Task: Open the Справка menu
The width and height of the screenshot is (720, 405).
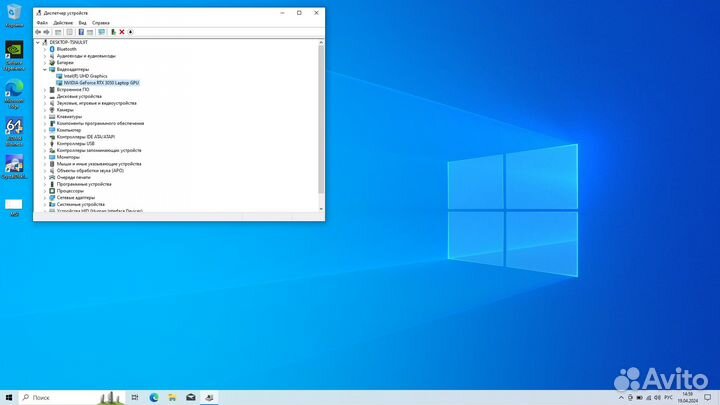Action: pyautogui.click(x=101, y=22)
